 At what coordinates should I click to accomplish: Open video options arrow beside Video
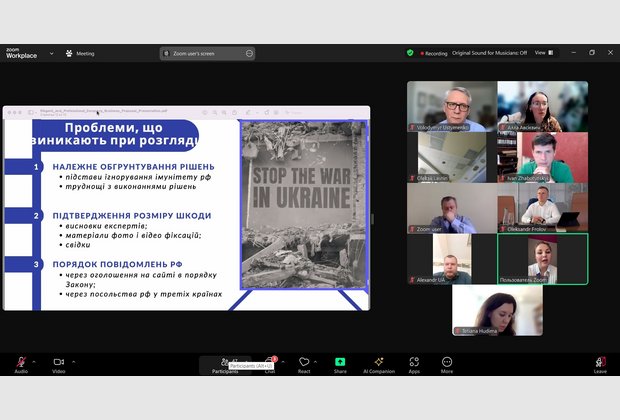72,361
